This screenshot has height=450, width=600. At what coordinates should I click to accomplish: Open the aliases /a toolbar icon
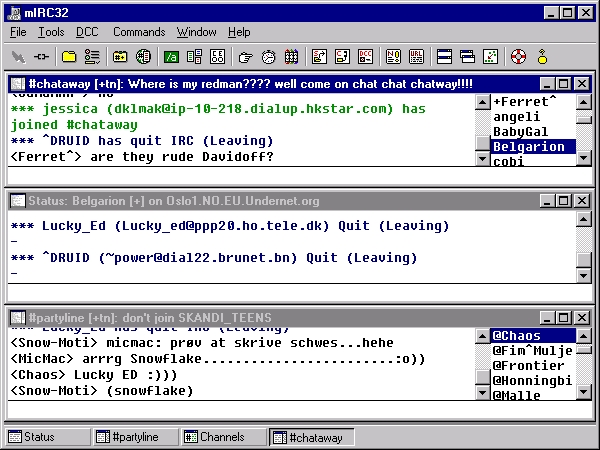coord(171,57)
